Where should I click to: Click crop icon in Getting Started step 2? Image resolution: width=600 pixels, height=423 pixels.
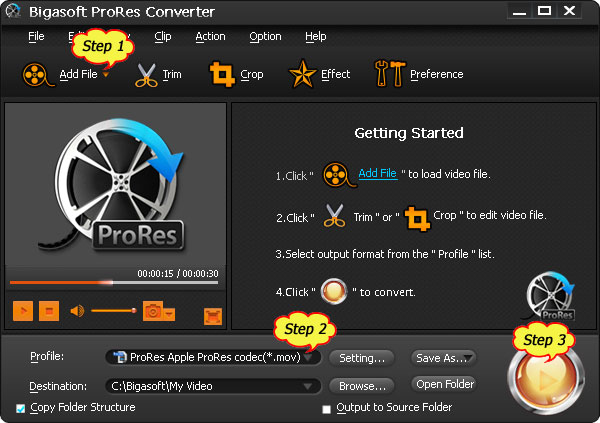[x=417, y=218]
